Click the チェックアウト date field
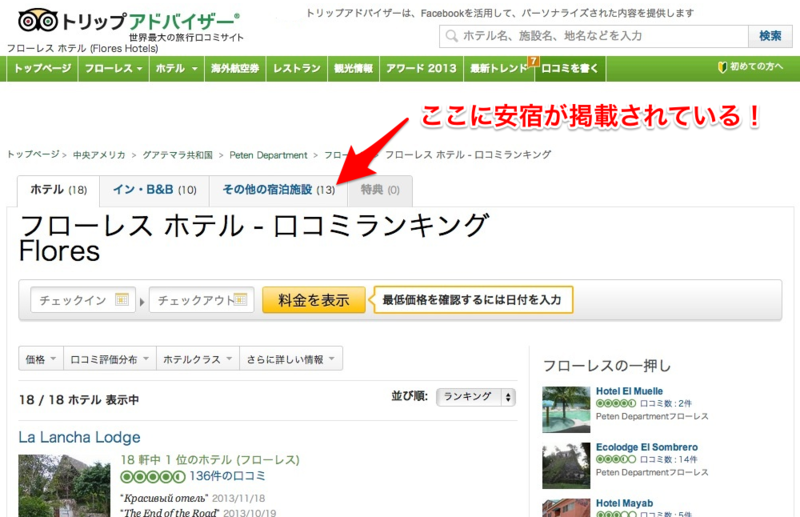 pyautogui.click(x=202, y=300)
